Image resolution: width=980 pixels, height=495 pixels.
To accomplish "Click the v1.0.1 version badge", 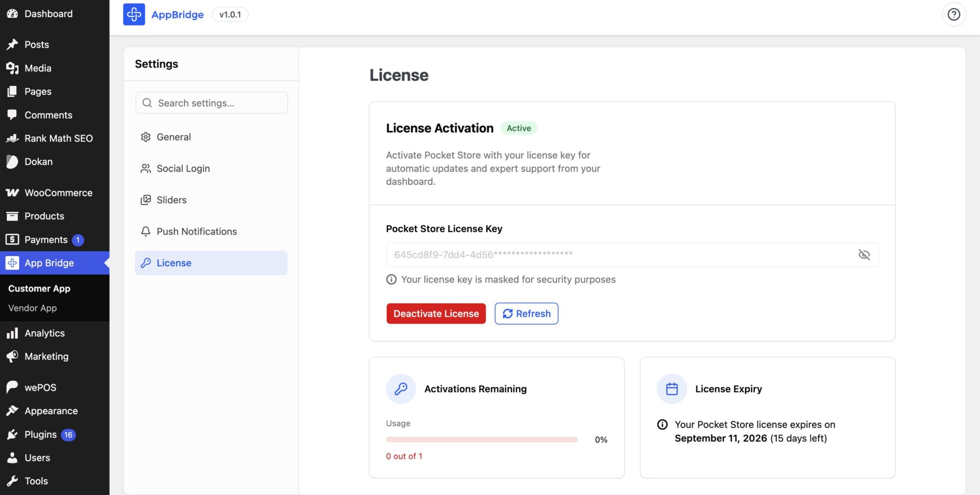I will pos(230,14).
